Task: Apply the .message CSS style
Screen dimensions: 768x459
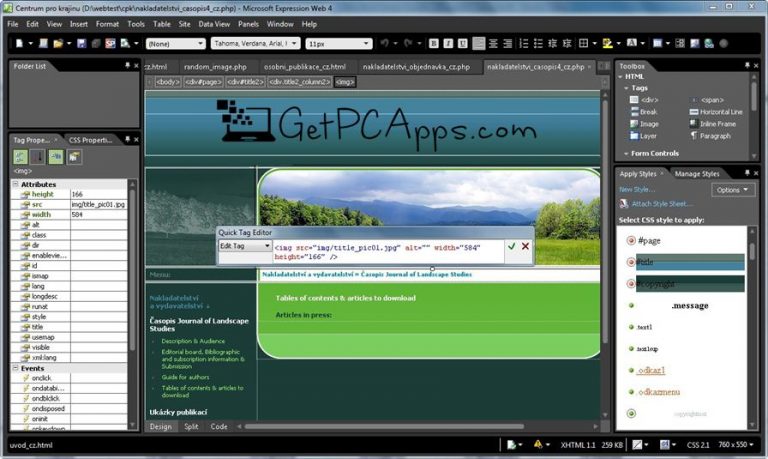Action: [690, 306]
